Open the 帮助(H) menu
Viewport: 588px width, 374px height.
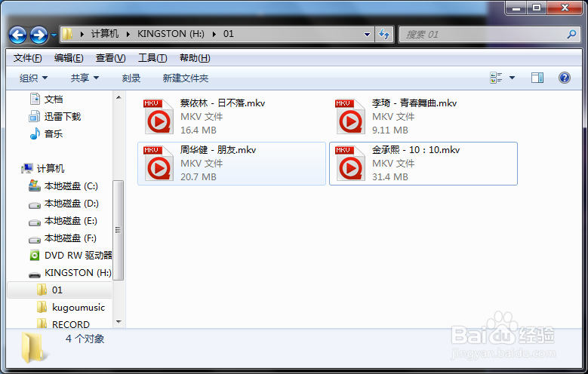tap(195, 58)
